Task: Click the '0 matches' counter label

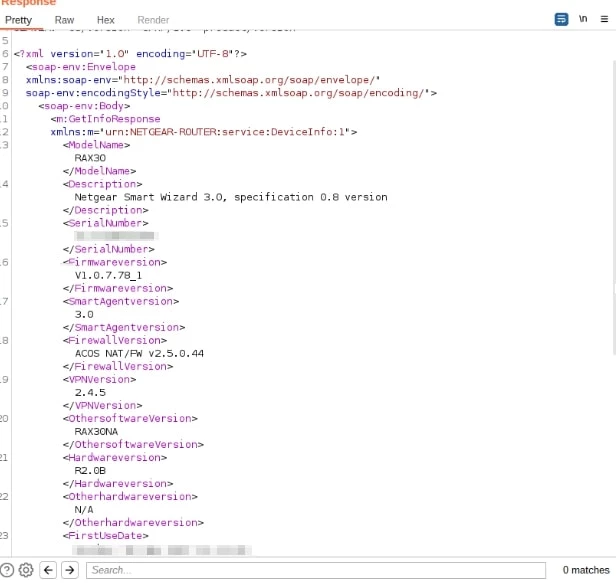Action: pos(586,570)
